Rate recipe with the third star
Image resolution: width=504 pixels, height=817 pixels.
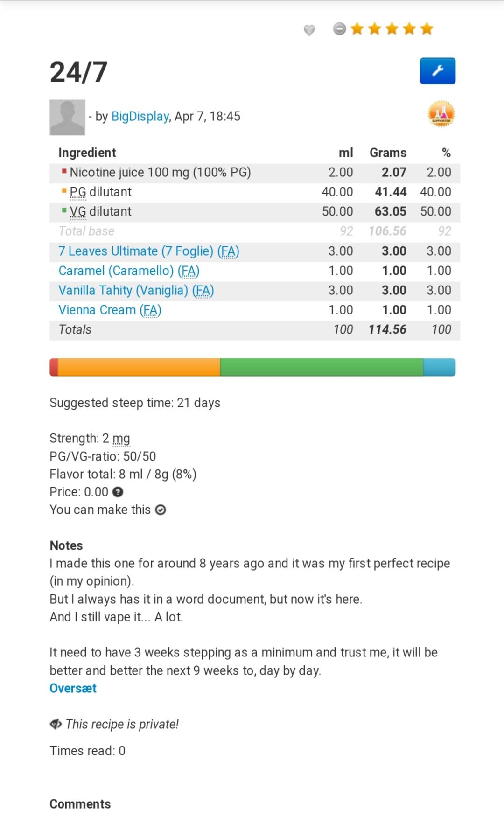(x=392, y=29)
